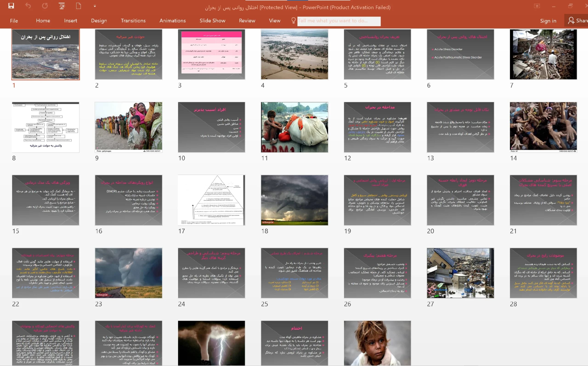Select slide 8 flowchart diagram thumbnail
The width and height of the screenshot is (588, 366).
pos(45,127)
